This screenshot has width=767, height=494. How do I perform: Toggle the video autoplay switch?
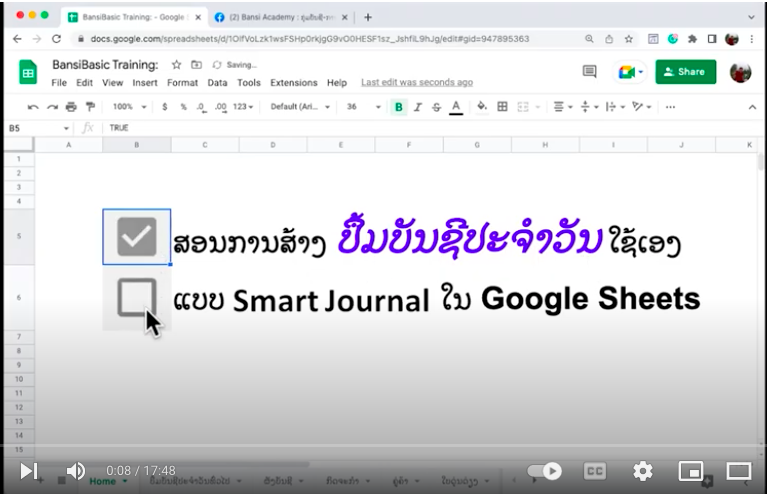[544, 471]
